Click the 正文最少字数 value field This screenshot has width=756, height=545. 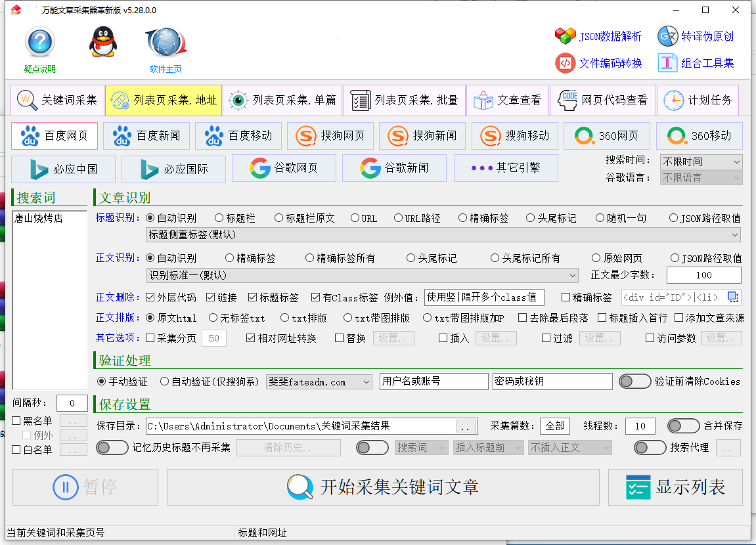pos(704,275)
